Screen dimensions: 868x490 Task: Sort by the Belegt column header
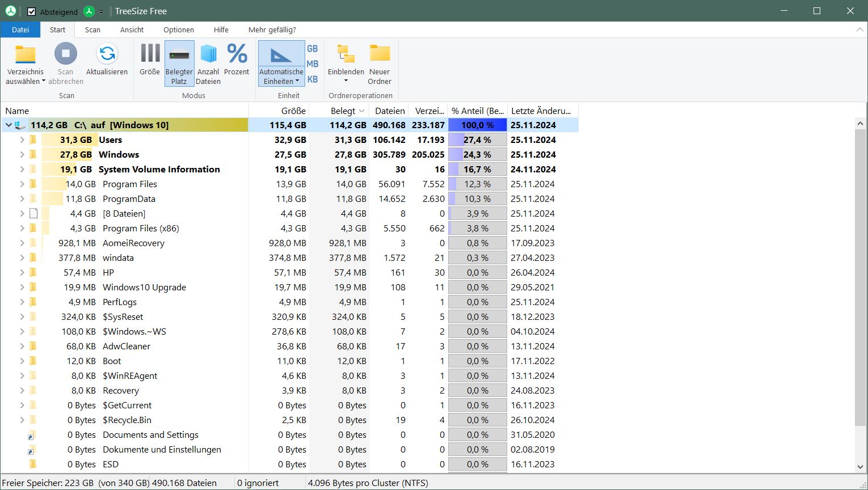pos(339,111)
